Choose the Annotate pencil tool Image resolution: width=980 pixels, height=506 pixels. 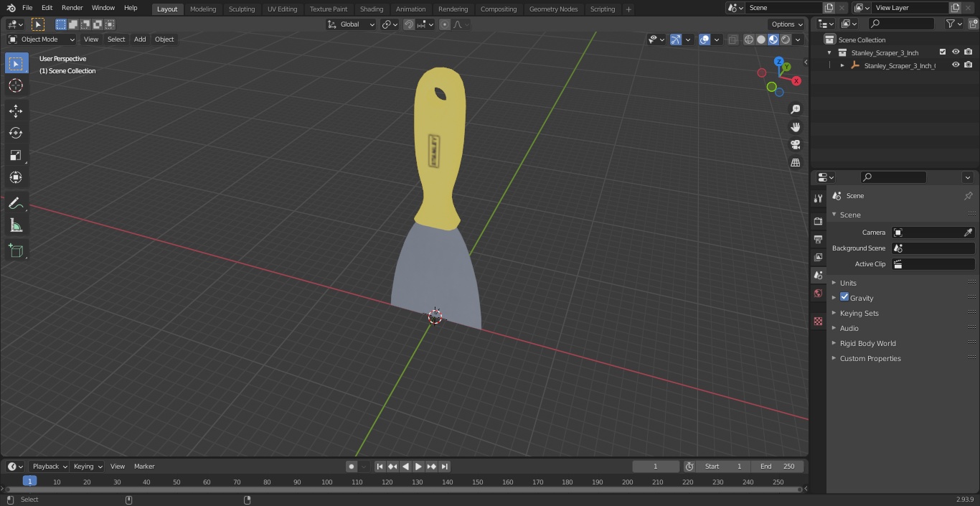coord(16,203)
